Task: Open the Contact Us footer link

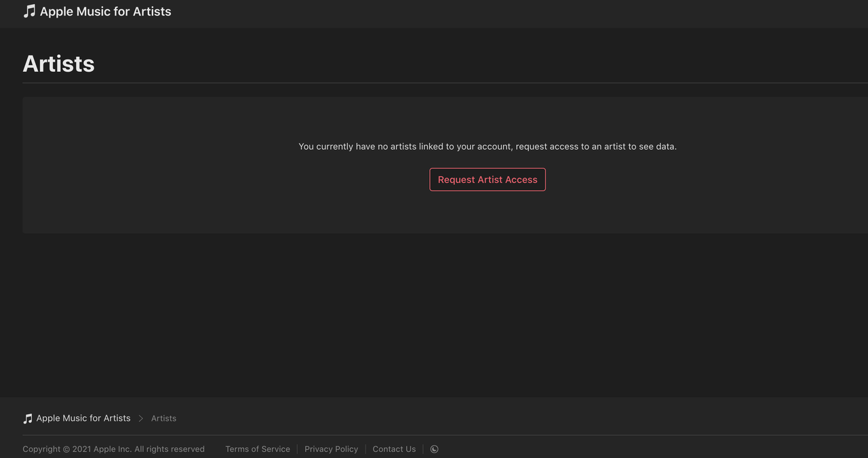Action: click(394, 449)
